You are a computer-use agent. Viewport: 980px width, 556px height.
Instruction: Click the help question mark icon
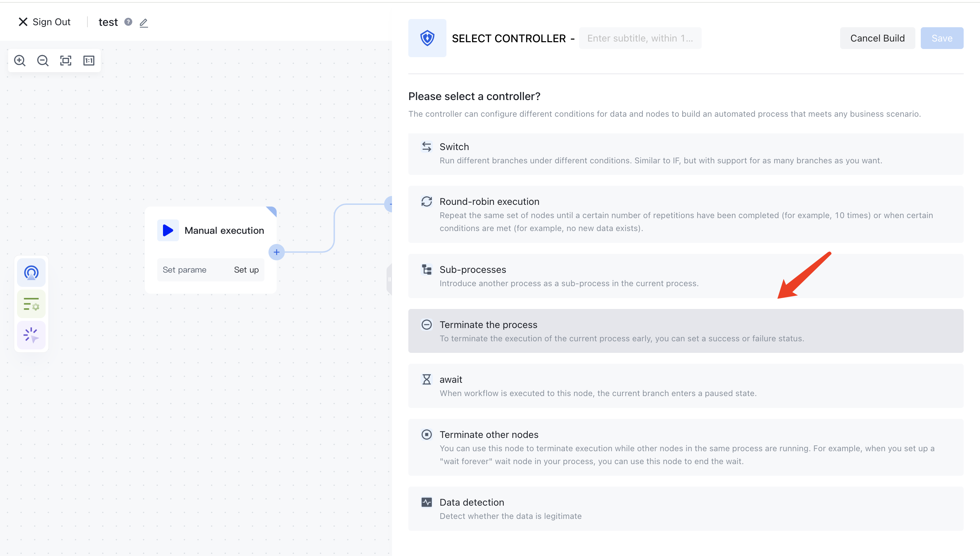(x=128, y=22)
